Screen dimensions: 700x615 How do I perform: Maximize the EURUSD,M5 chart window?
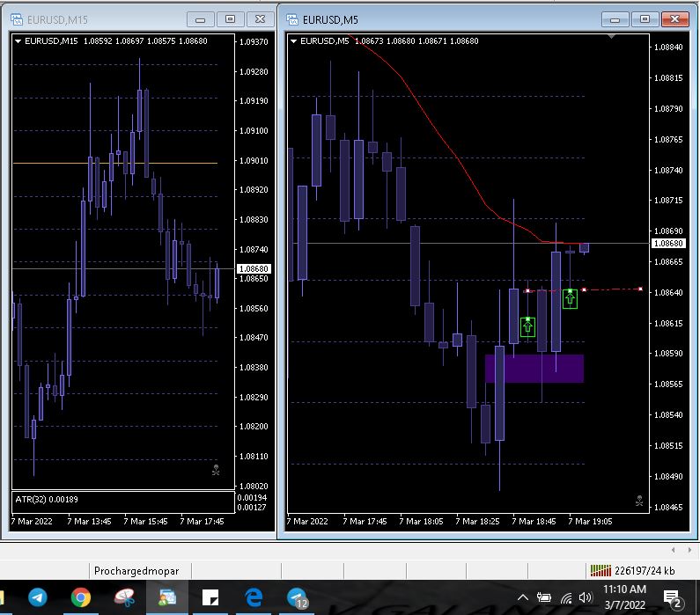click(645, 19)
